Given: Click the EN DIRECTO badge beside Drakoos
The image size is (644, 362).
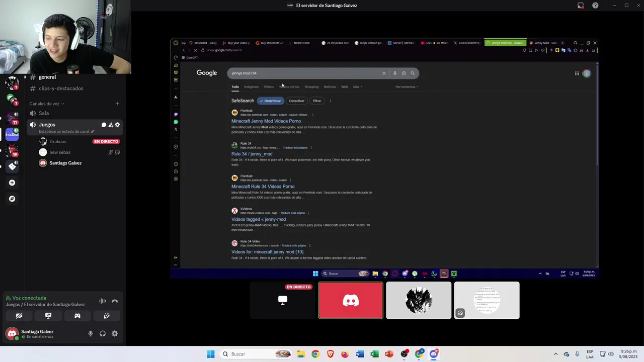Looking at the screenshot, I should pyautogui.click(x=106, y=141).
